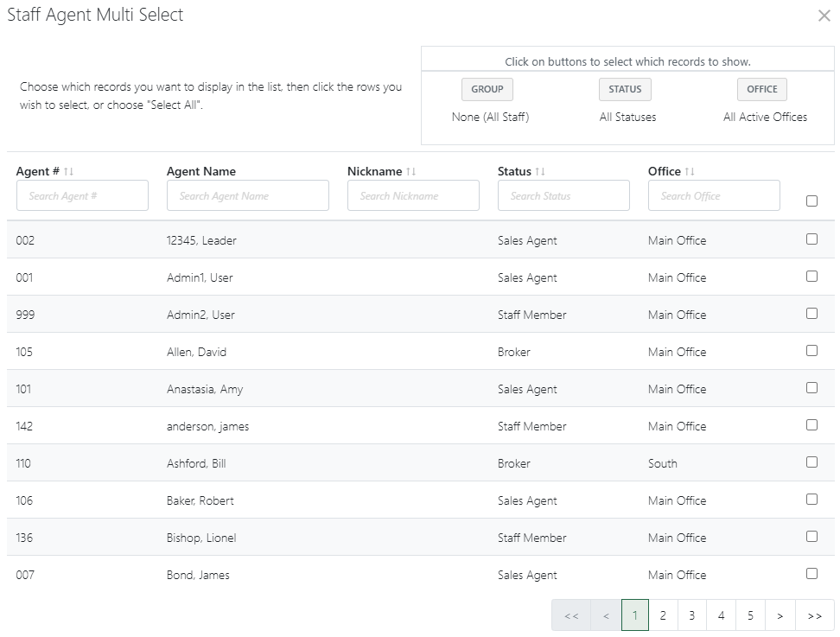
Task: Open the GROUP record filter
Action: click(487, 89)
